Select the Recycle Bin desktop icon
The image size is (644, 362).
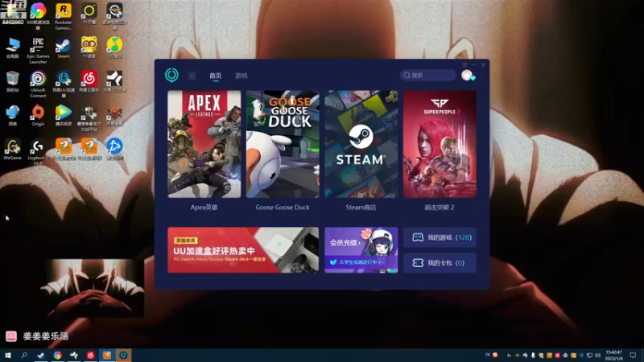(12, 81)
